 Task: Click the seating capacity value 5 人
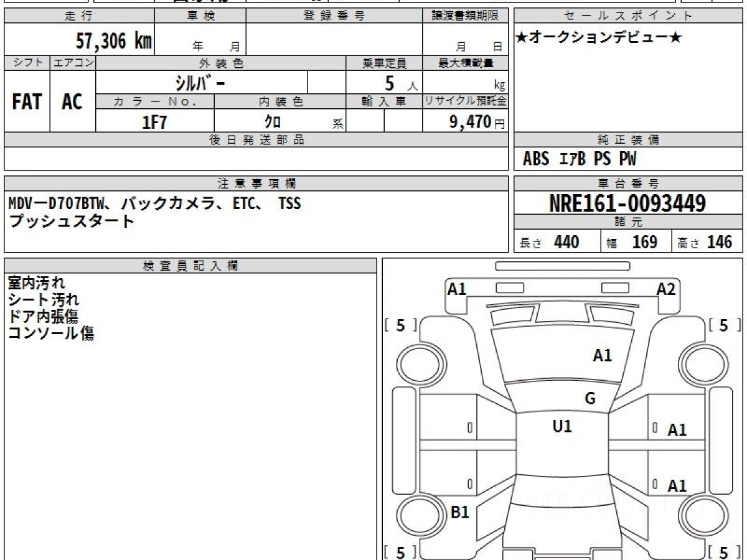pos(400,83)
